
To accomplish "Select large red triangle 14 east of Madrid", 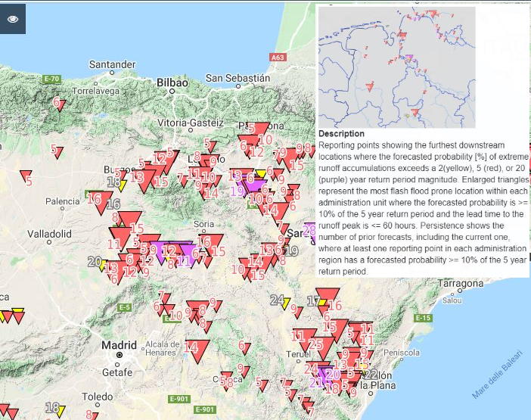I will pyautogui.click(x=197, y=350).
